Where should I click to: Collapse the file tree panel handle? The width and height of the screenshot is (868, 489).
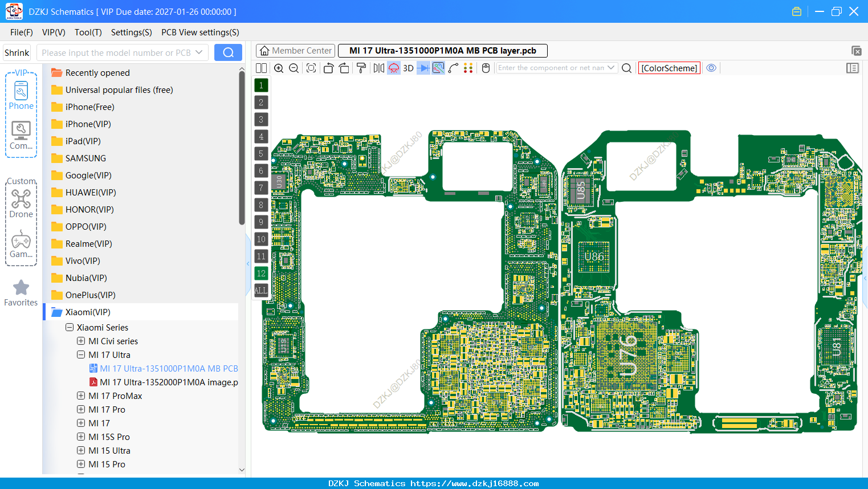(x=248, y=263)
